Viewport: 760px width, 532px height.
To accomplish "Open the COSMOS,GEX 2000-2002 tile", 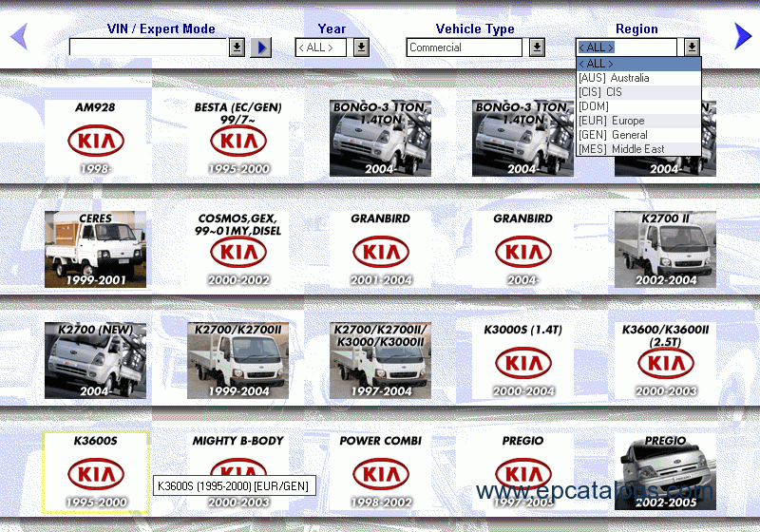I will tap(238, 249).
